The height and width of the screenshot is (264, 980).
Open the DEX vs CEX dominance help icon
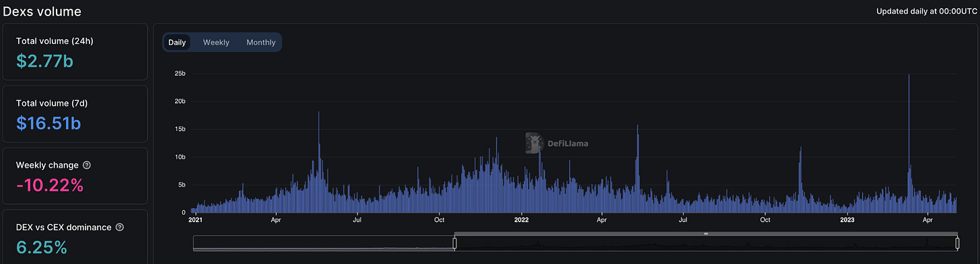point(120,228)
